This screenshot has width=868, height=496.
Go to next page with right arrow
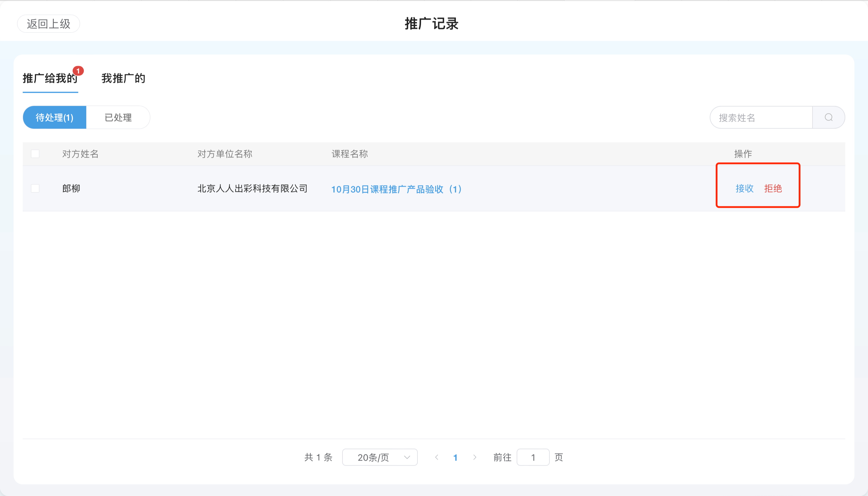475,457
